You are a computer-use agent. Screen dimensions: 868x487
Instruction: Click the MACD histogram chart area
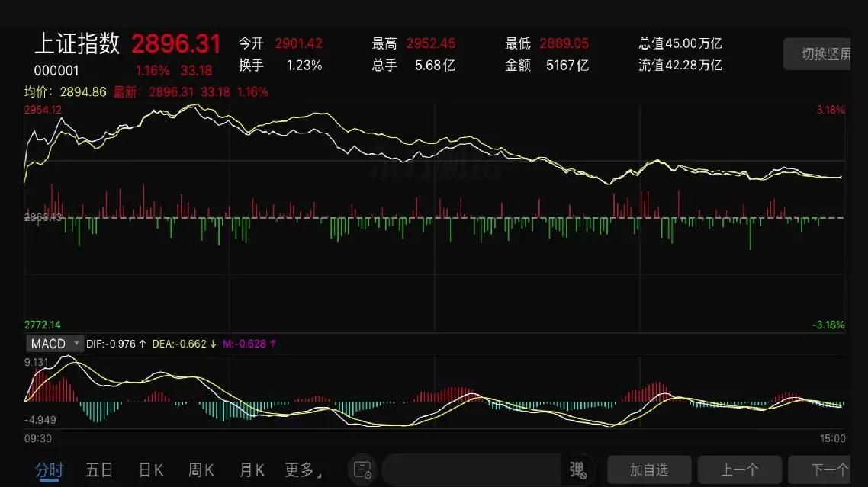[x=435, y=391]
